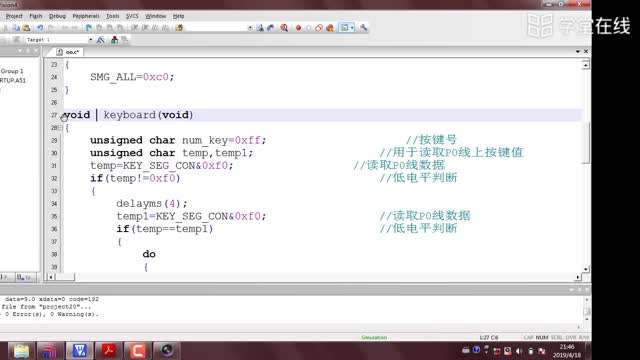Screen dimensions: 640x360
Task: Open the SVCS menu
Action: (132, 16)
